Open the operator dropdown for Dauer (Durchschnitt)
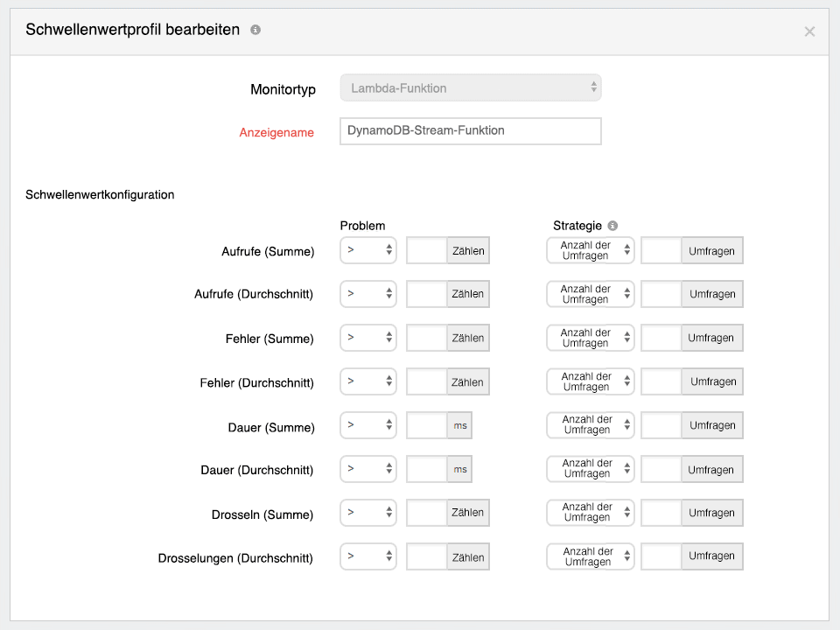Screen dimensions: 840x630 367,469
